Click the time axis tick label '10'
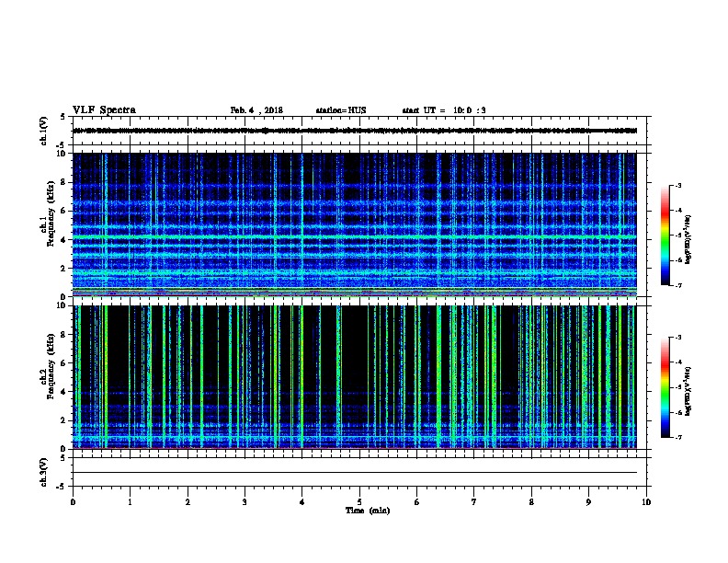 click(646, 502)
